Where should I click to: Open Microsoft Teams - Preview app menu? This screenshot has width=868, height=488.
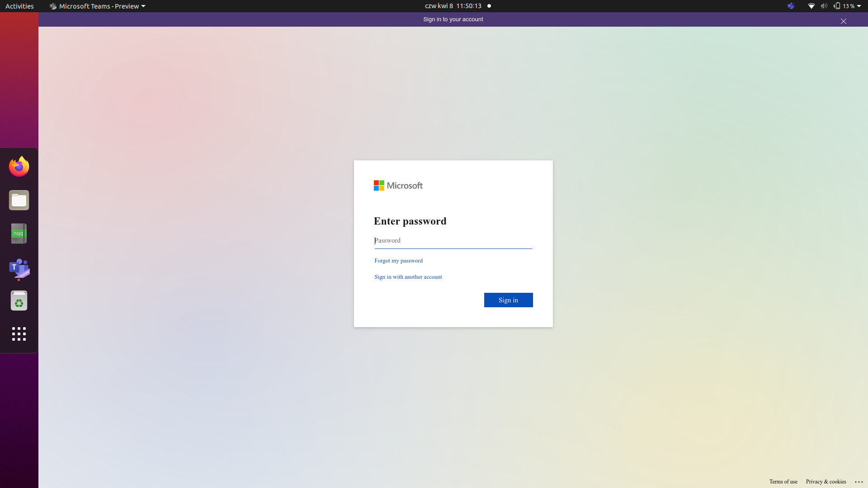[x=97, y=6]
